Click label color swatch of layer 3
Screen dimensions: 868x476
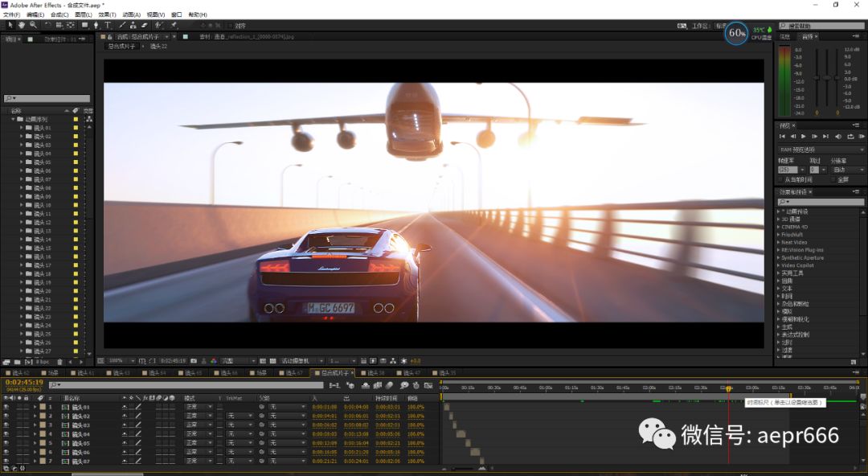point(42,425)
